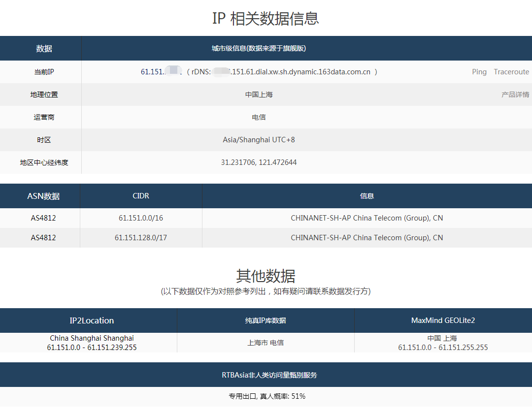Click the 中国上海 location value
Image resolution: width=532 pixels, height=415 pixels.
pyautogui.click(x=259, y=95)
